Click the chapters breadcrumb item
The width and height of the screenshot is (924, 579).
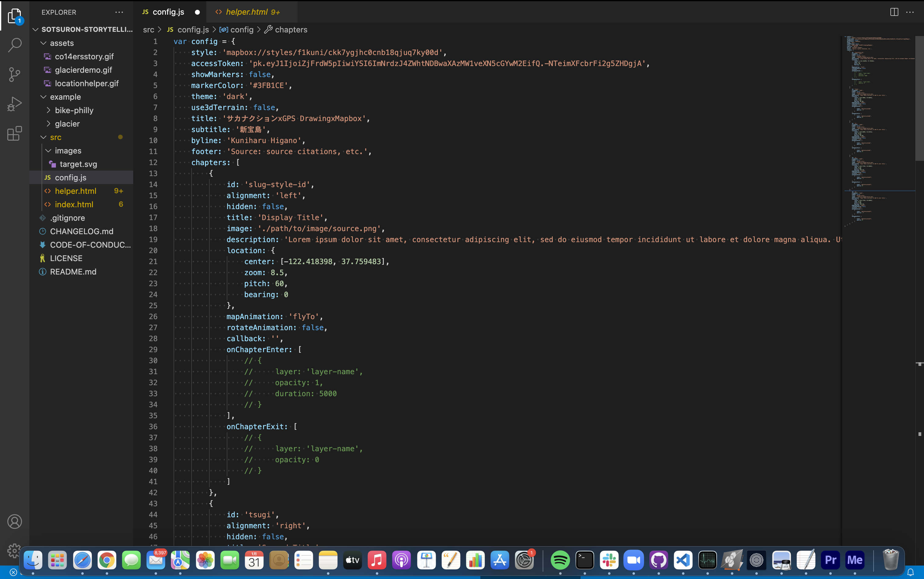[291, 29]
